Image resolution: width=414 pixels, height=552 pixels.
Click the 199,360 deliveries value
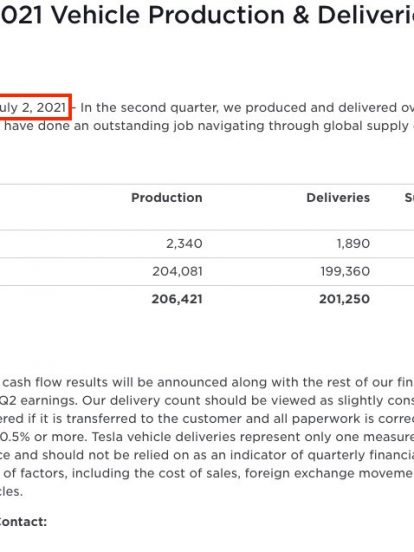coord(345,271)
